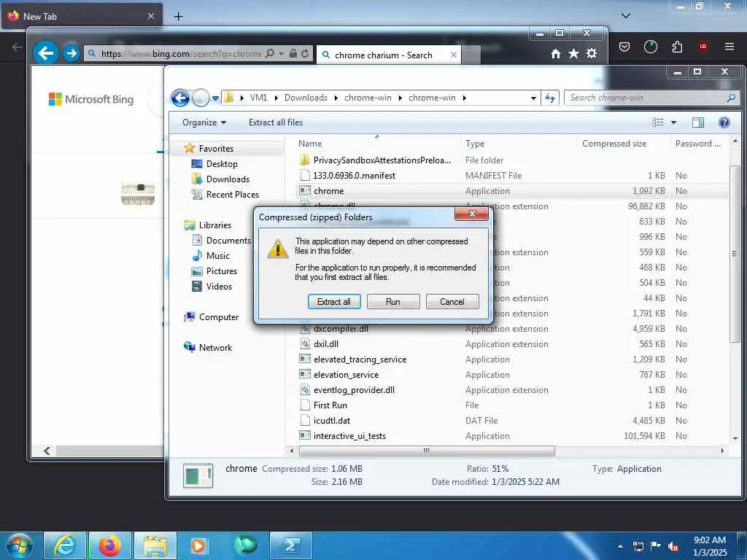Click the Explorer refresh button

[x=550, y=98]
